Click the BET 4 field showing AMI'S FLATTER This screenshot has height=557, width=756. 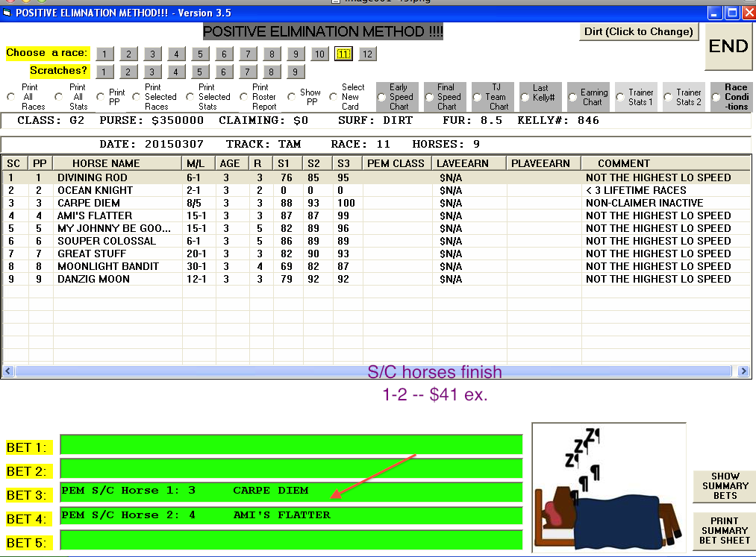(x=291, y=515)
